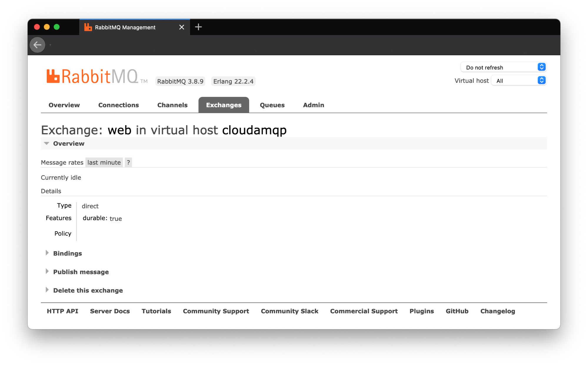Viewport: 588px width, 366px height.
Task: Expand the Delete this exchange section
Action: 88,291
